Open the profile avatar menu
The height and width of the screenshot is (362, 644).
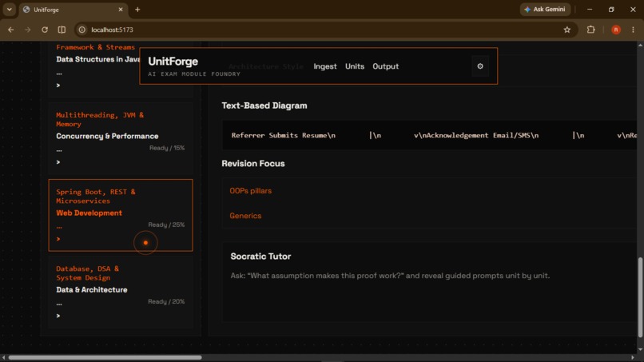[616, 30]
